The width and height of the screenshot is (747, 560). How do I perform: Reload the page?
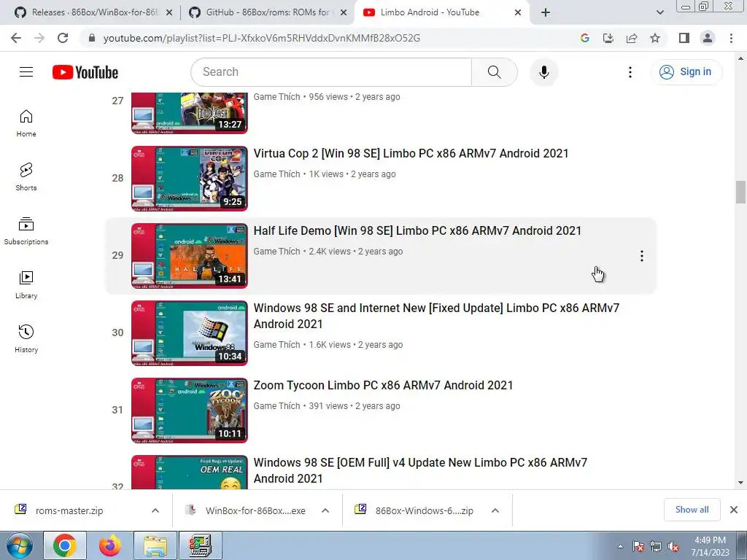[x=63, y=38]
